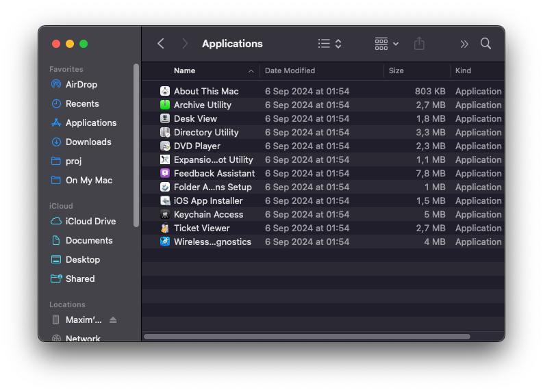Click the "803 KB" size value

[430, 92]
